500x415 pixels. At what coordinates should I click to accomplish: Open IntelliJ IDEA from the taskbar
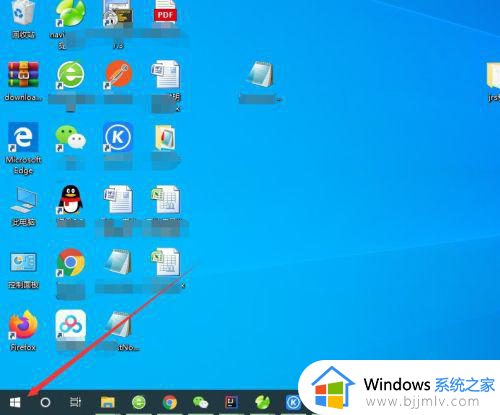coord(231,402)
